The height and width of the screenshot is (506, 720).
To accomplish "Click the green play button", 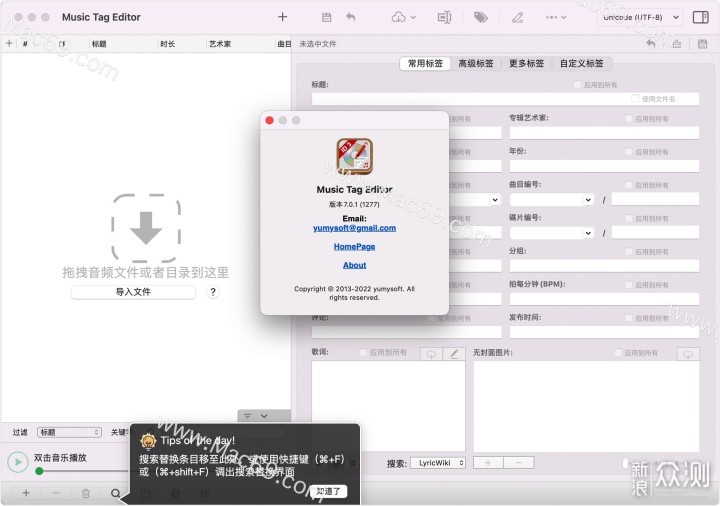I will (x=18, y=462).
